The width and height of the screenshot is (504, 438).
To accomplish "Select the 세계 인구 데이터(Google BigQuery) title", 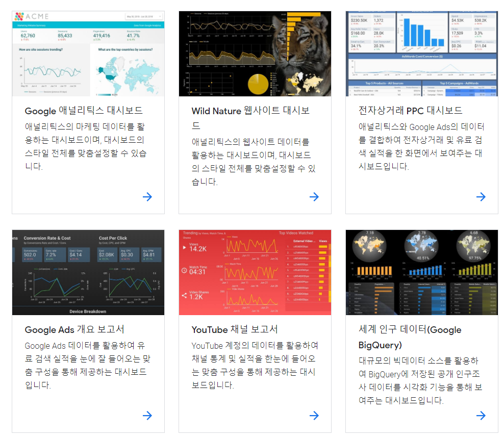I will pos(410,337).
